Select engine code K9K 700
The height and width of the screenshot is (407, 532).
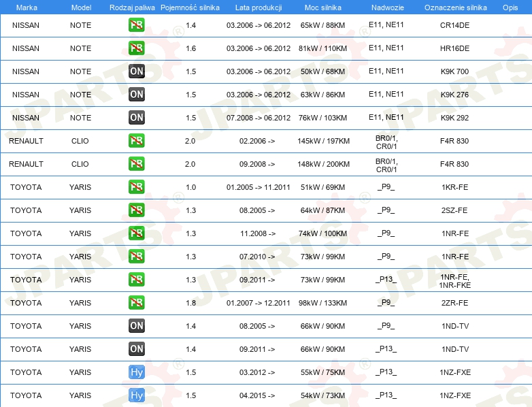click(454, 71)
